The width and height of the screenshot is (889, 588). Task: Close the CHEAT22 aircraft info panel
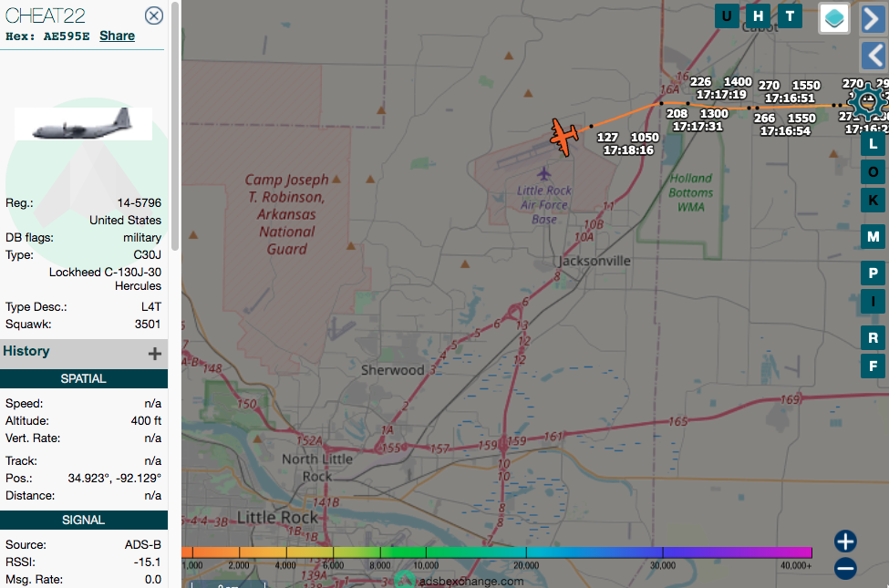pyautogui.click(x=154, y=15)
